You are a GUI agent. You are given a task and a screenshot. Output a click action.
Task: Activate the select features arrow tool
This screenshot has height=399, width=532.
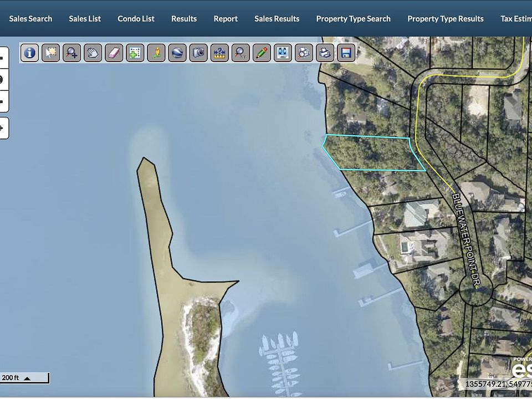[50, 53]
